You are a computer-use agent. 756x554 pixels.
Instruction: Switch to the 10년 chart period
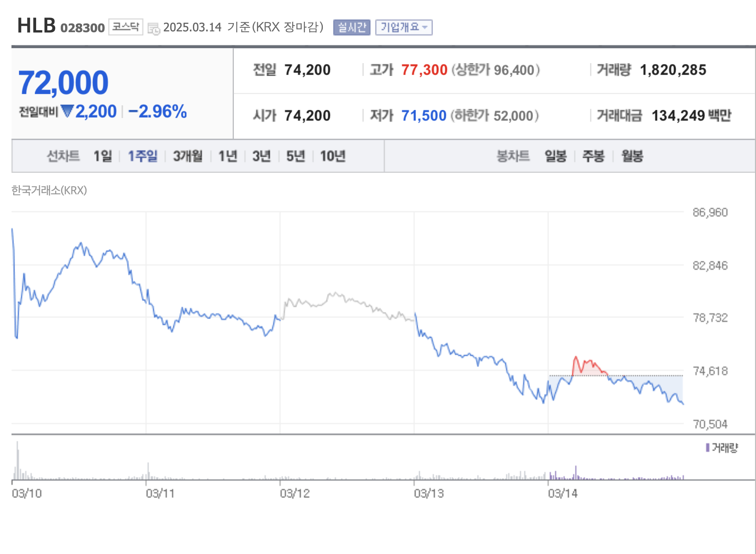(333, 156)
